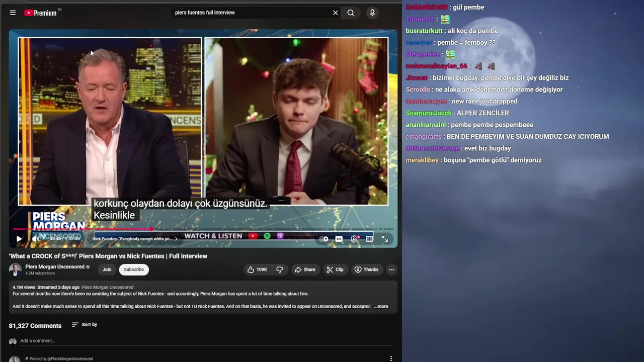This screenshot has height=362, width=644.
Task: Click '4.3M subscribers' text
Action: (40, 273)
